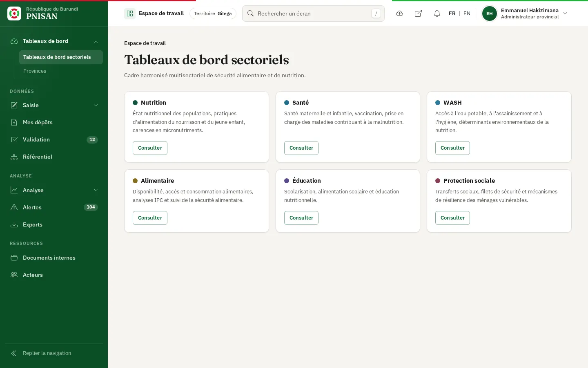Click the Éducation card title
The height and width of the screenshot is (368, 588).
(x=307, y=181)
